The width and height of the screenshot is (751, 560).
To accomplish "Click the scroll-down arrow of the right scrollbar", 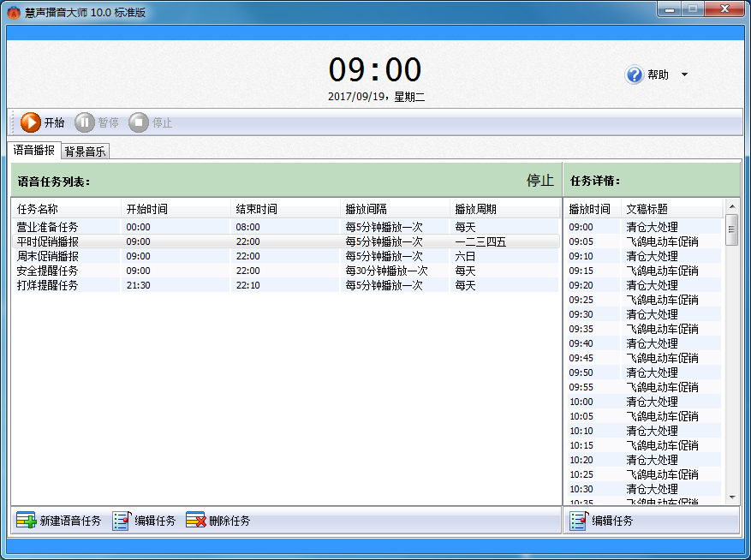I will (x=733, y=495).
